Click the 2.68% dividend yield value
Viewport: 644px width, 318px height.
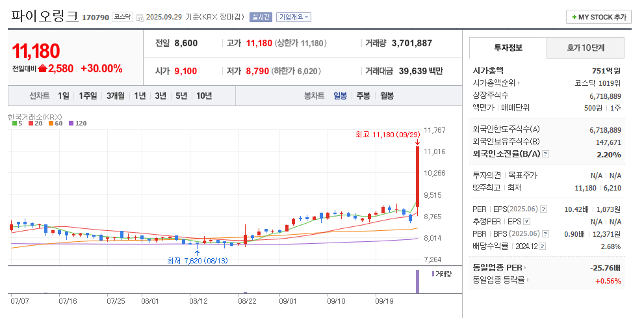611,246
